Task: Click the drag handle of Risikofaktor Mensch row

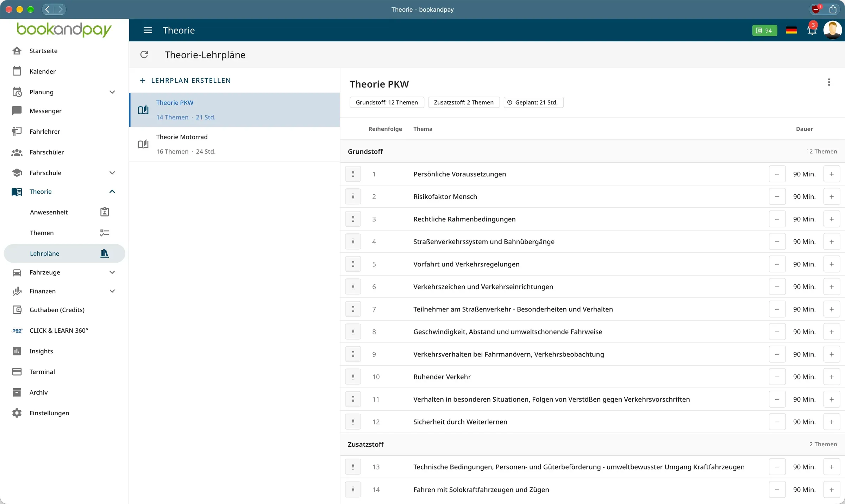Action: pos(353,196)
